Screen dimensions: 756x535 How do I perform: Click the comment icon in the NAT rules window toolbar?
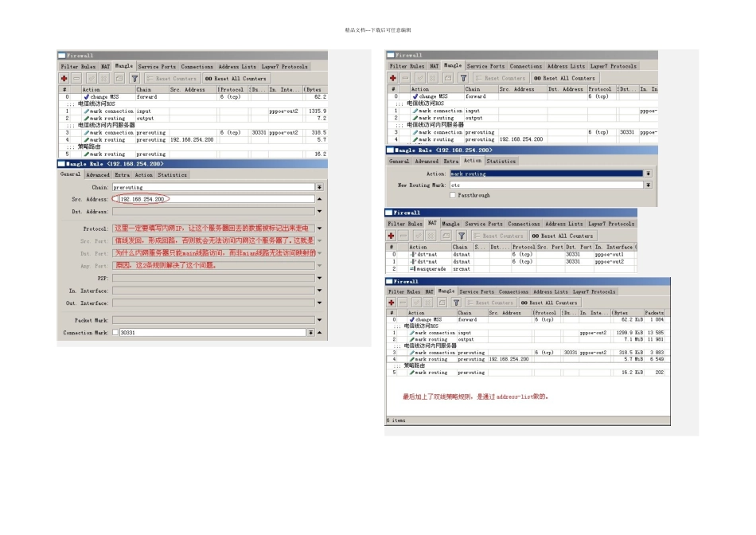tap(446, 236)
